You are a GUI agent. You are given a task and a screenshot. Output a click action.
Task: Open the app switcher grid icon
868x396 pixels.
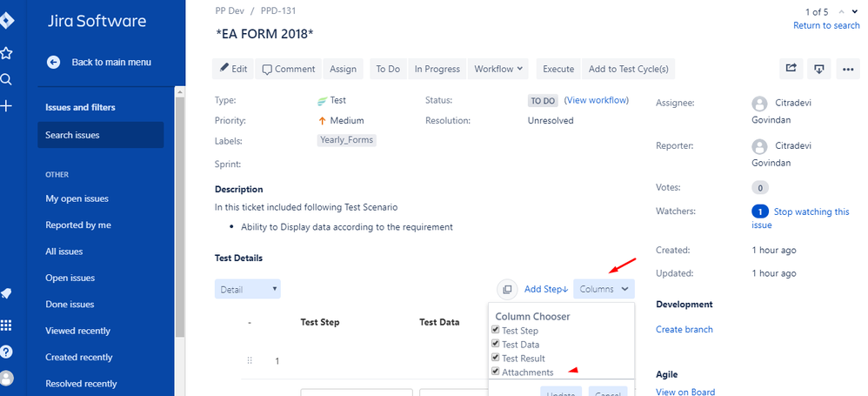click(6, 326)
